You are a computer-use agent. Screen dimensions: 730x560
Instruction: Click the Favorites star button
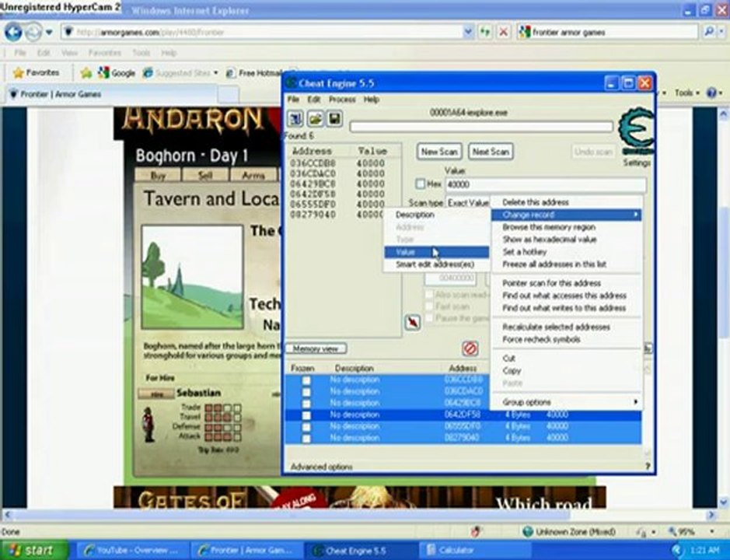coord(37,72)
